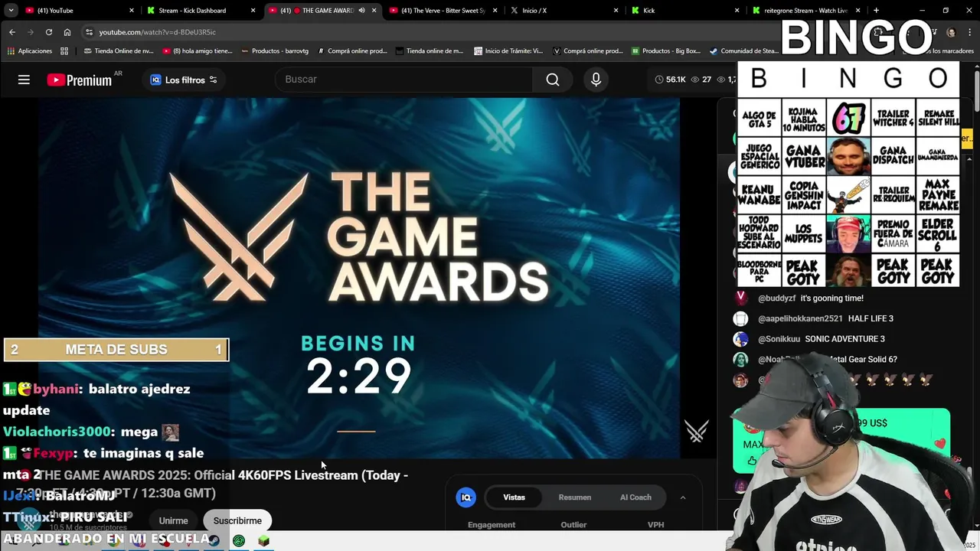Open (8) hola amigo tiene... bookmark
Image resolution: width=980 pixels, height=551 pixels.
[x=197, y=51]
